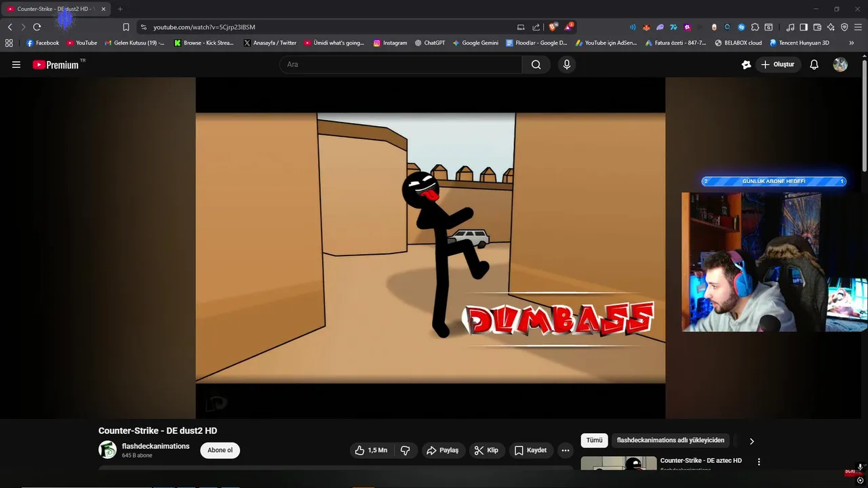Open ChatGPT bookmark

pos(430,43)
